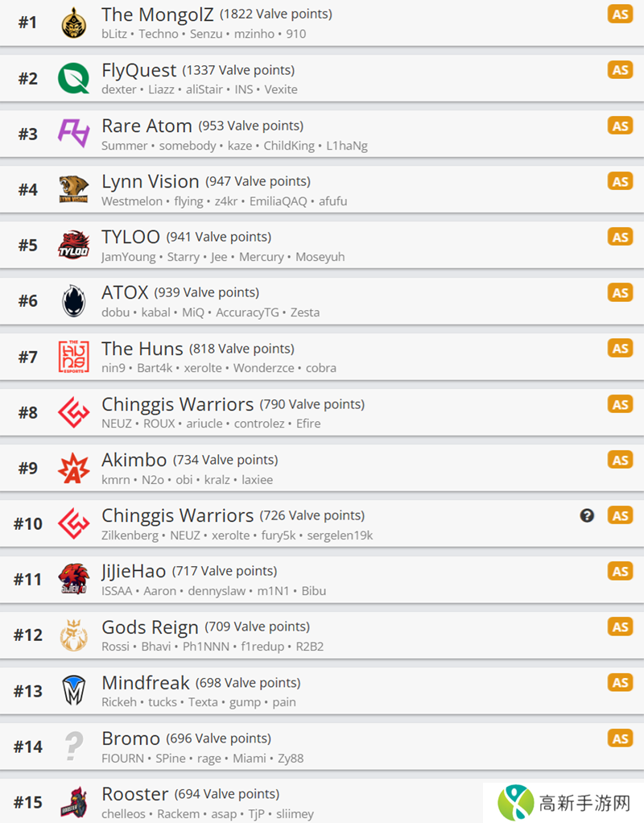Click the TYLOO red logo
644x823 pixels.
pos(73,245)
